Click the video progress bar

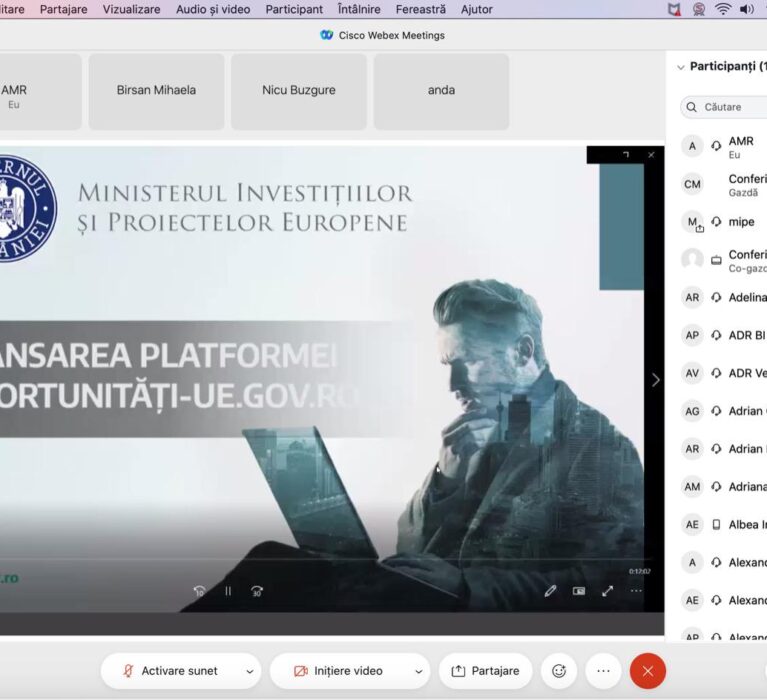[325, 559]
